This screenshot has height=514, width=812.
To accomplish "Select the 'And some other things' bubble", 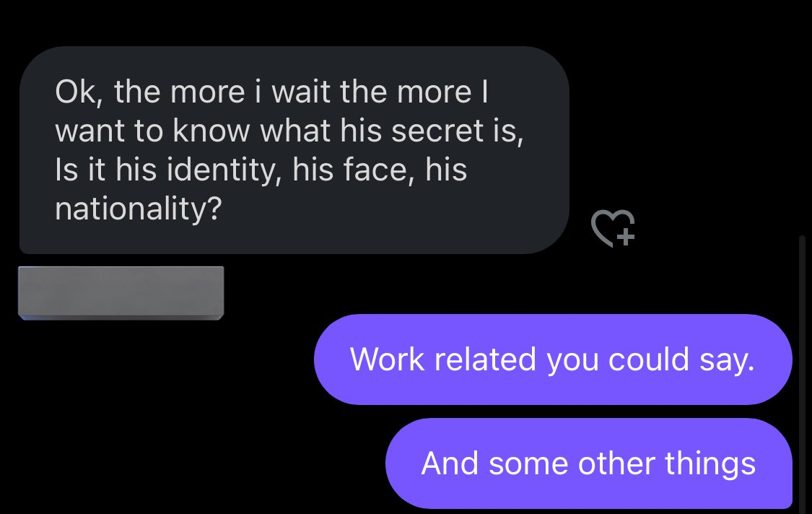I will click(x=589, y=463).
